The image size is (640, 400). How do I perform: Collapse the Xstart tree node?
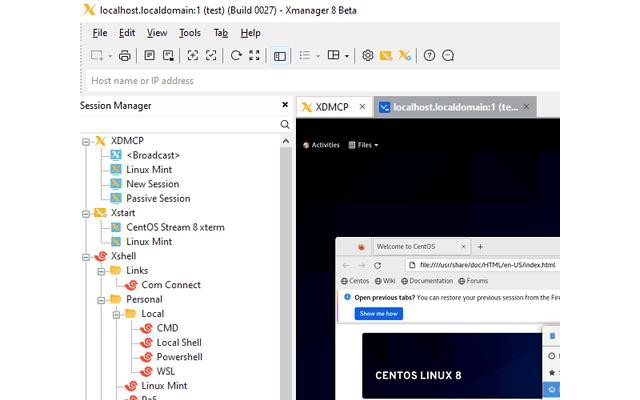pyautogui.click(x=86, y=214)
